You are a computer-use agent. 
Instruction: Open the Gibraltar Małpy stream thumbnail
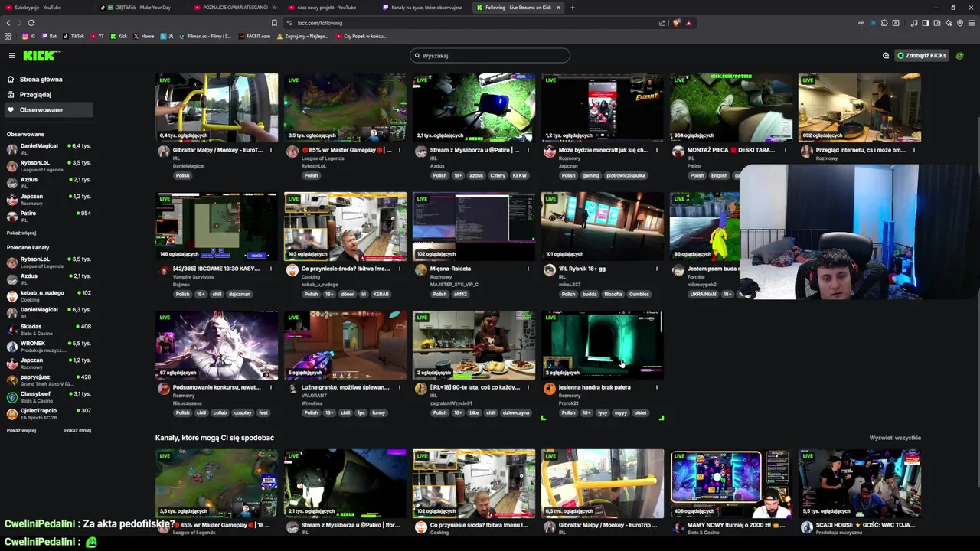pyautogui.click(x=217, y=108)
